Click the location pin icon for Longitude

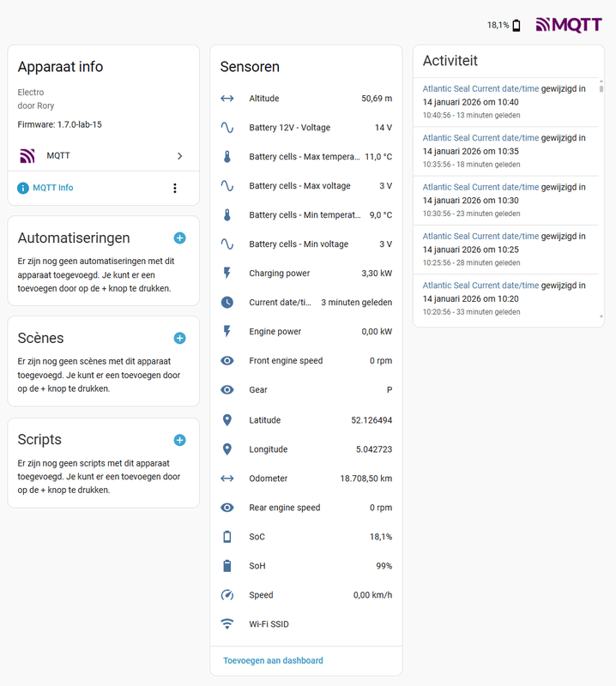226,448
